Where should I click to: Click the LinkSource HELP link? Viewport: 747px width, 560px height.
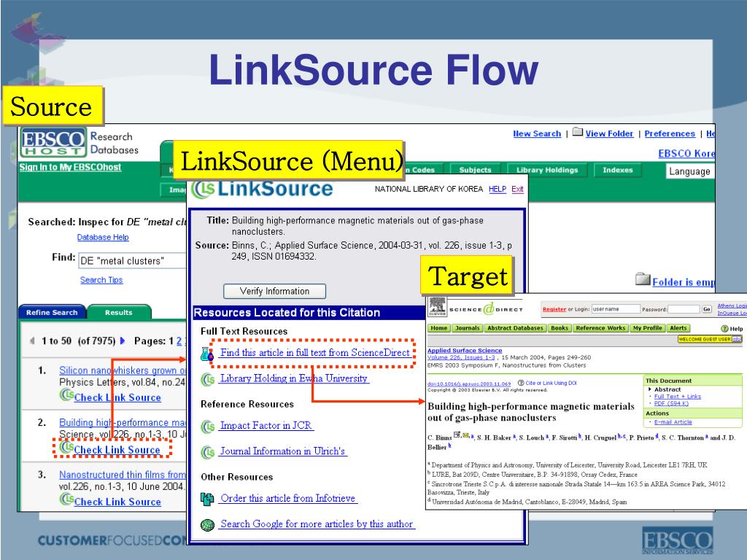click(498, 189)
